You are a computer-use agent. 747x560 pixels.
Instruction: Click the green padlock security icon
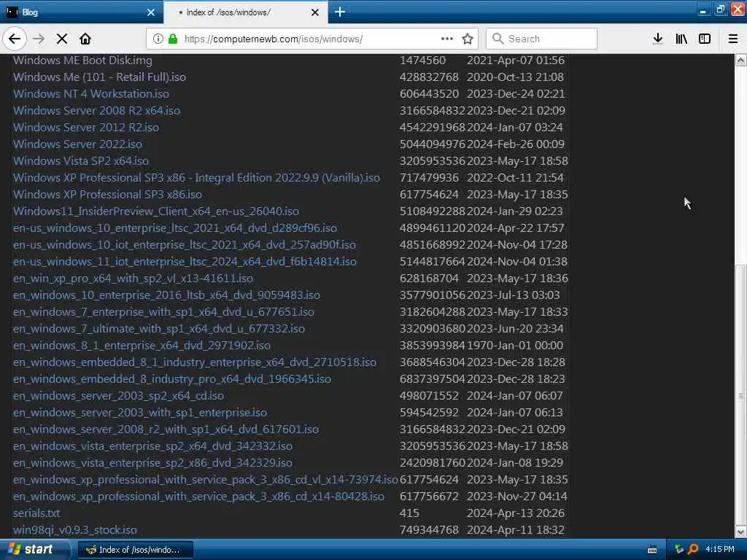pyautogui.click(x=173, y=39)
